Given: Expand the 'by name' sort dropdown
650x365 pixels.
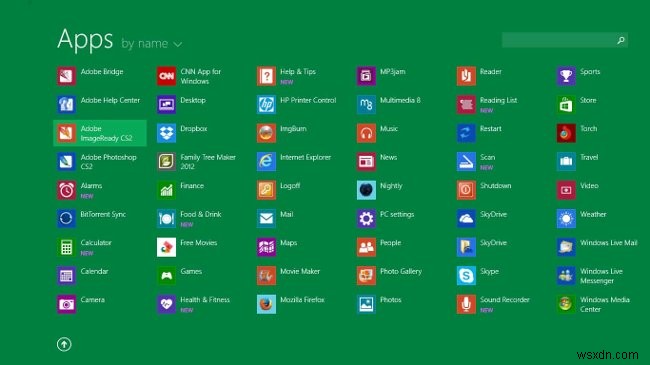Looking at the screenshot, I should (x=152, y=44).
